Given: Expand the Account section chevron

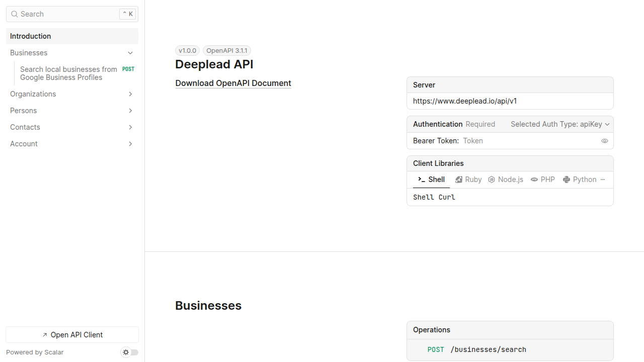Looking at the screenshot, I should tap(130, 144).
